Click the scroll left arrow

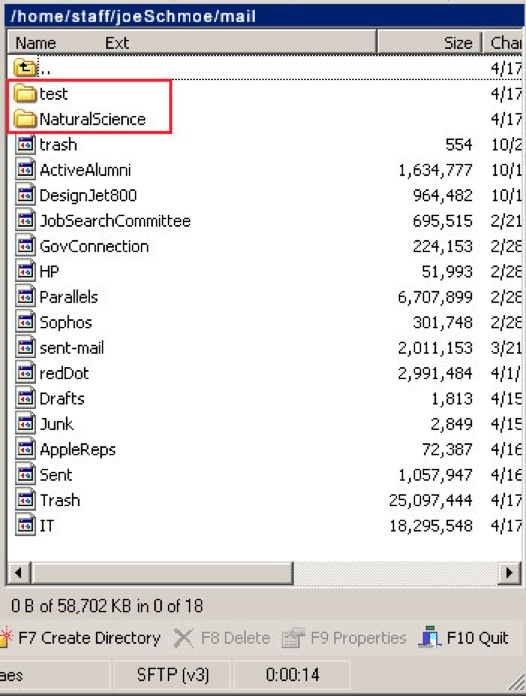tap(19, 572)
